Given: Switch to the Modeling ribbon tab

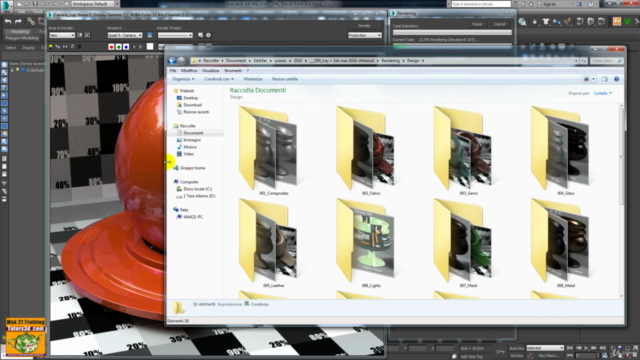Looking at the screenshot, I should [20, 31].
